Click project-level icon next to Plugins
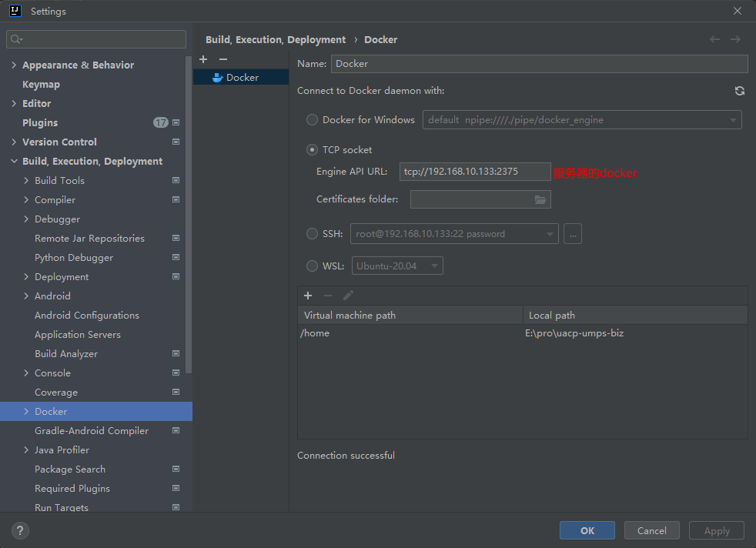Image resolution: width=756 pixels, height=548 pixels. (176, 122)
